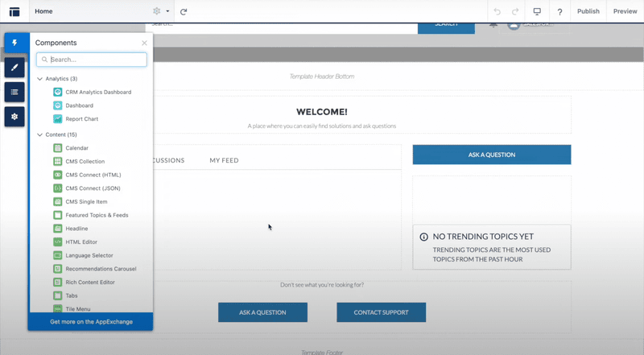
Task: Open the page settings gear dropdown
Action: pyautogui.click(x=161, y=11)
